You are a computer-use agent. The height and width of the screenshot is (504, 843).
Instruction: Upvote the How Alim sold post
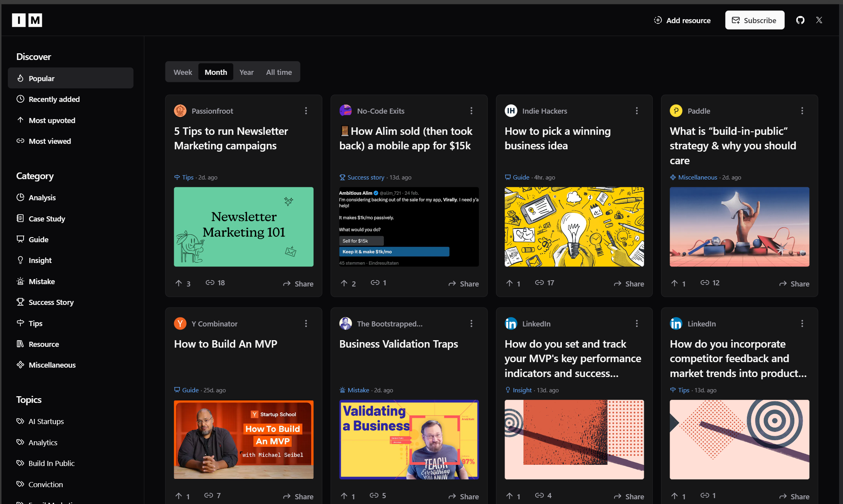tap(348, 283)
